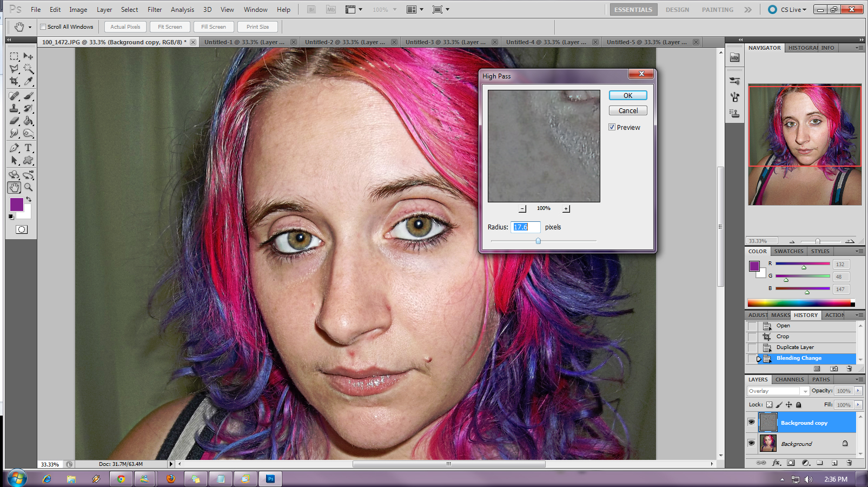Click the layer effects fx icon
The image size is (868, 487).
point(777,463)
